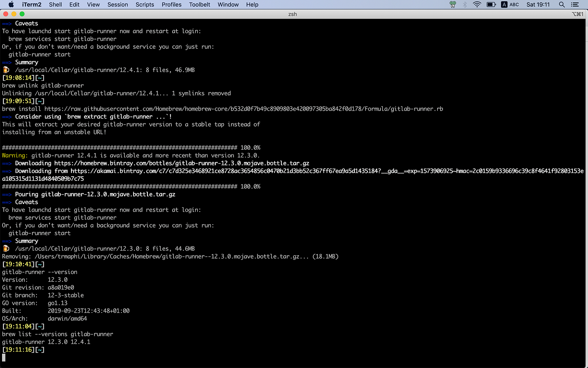The height and width of the screenshot is (368, 588).
Task: Click the akamai.bintray.com download URL
Action: (x=293, y=175)
